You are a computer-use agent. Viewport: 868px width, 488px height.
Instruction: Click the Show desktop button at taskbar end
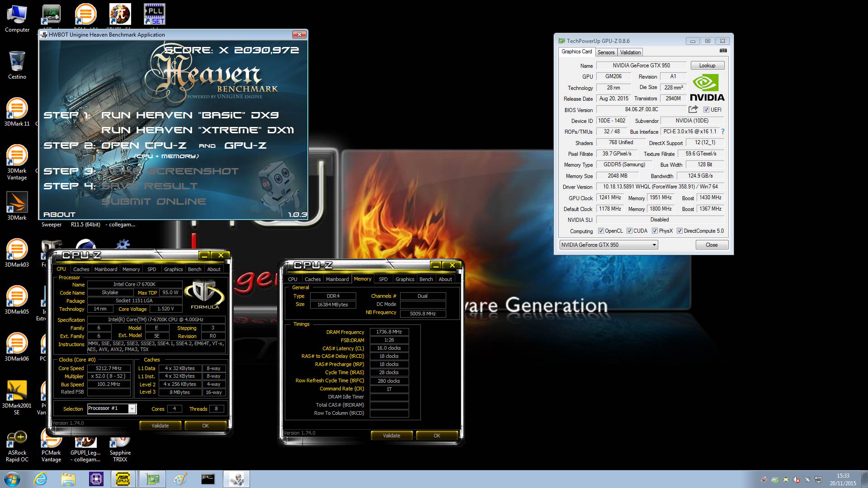click(x=864, y=479)
